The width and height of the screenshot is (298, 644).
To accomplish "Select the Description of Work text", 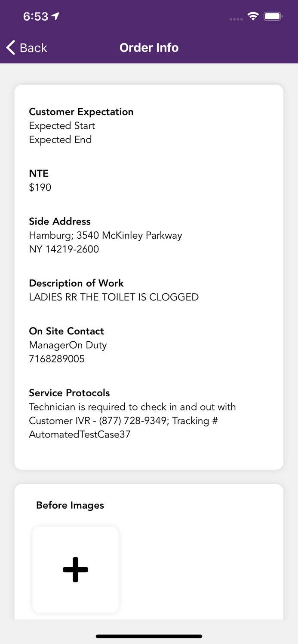I will click(114, 297).
